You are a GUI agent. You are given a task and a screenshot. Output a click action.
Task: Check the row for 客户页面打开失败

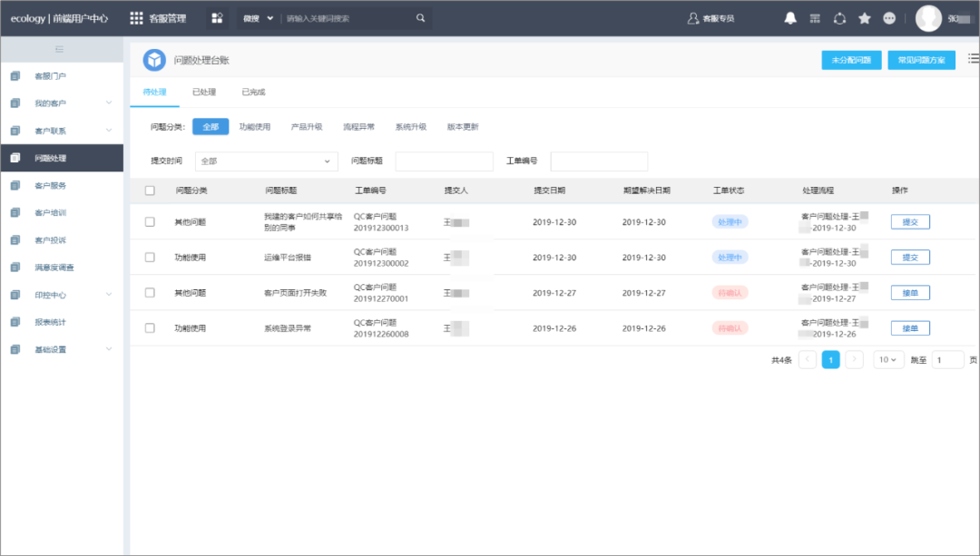(x=150, y=292)
